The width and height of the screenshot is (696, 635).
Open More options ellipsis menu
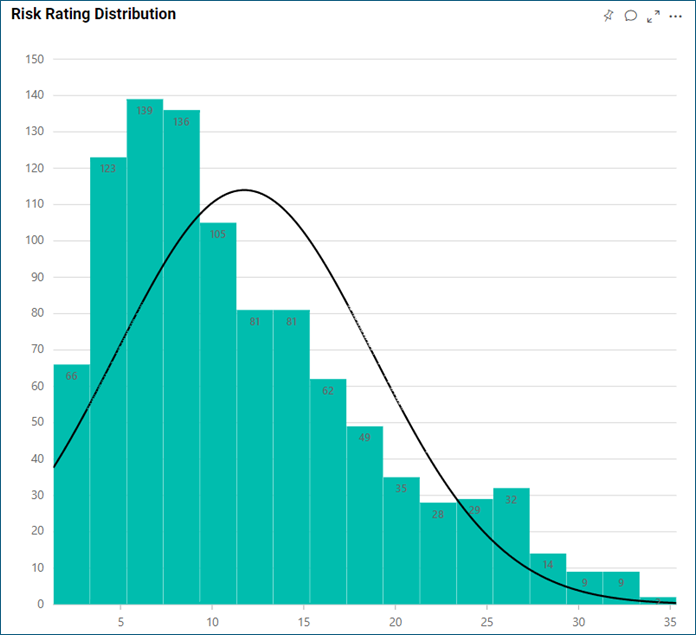[675, 16]
